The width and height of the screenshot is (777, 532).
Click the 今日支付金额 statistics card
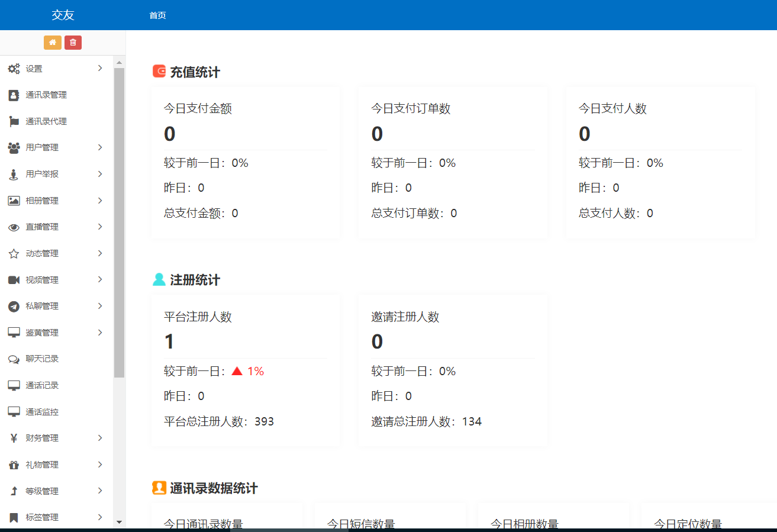[246, 163]
